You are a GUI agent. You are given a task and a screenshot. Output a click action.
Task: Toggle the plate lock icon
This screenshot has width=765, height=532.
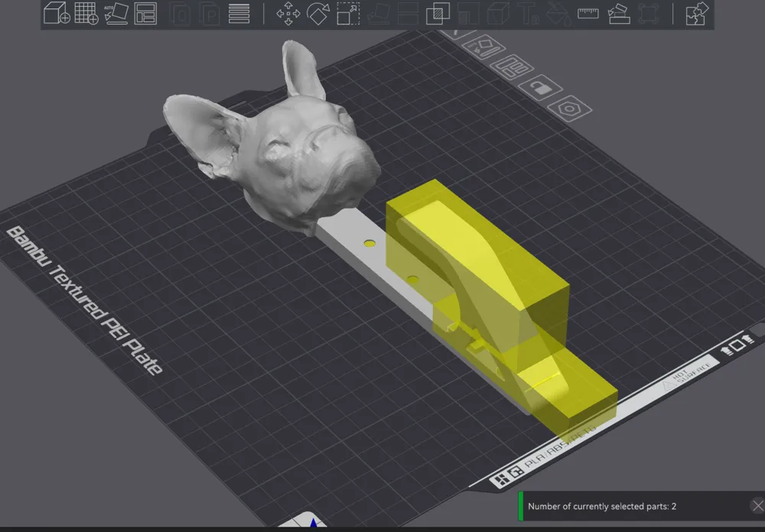click(x=541, y=88)
